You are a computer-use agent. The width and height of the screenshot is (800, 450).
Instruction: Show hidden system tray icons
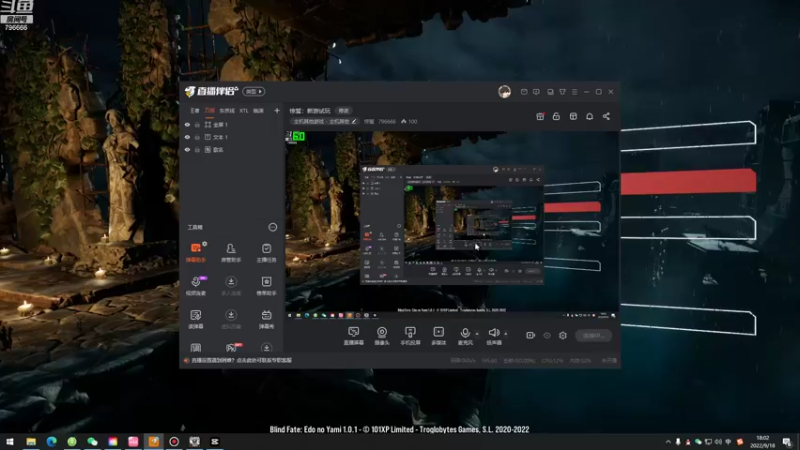point(668,441)
